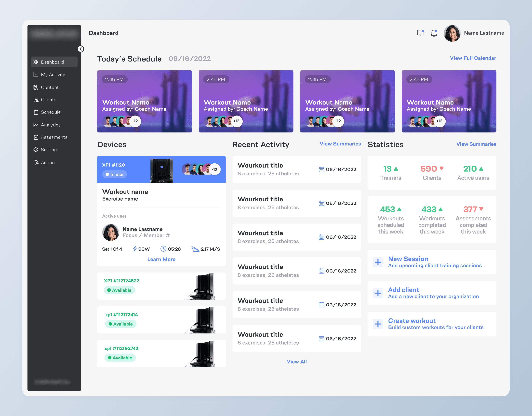Click the Settings gear icon
Viewport: 532px width, 416px height.
[36, 150]
